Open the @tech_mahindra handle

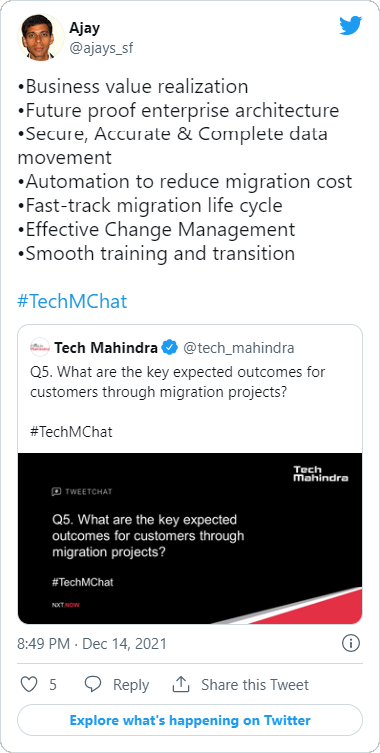pos(239,347)
